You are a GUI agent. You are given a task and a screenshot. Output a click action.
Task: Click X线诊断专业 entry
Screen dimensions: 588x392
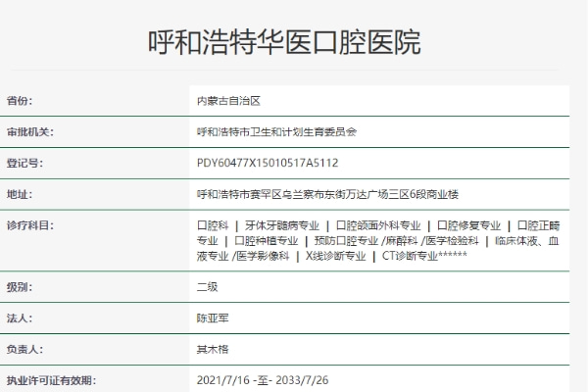point(335,256)
